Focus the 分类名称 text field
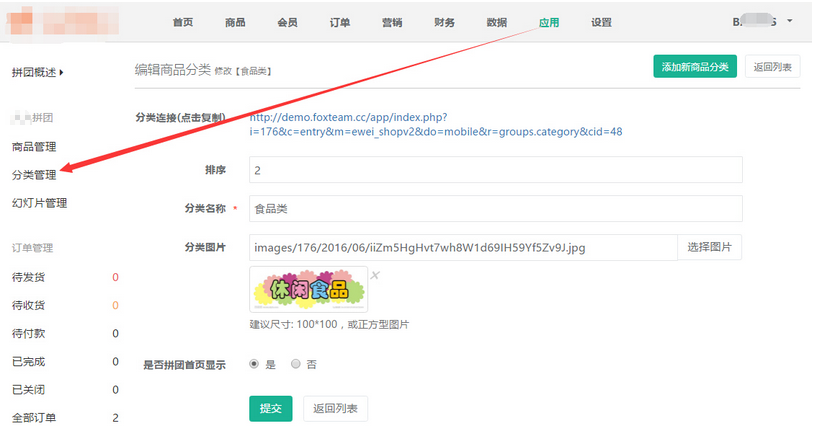The width and height of the screenshot is (816, 438). 495,208
